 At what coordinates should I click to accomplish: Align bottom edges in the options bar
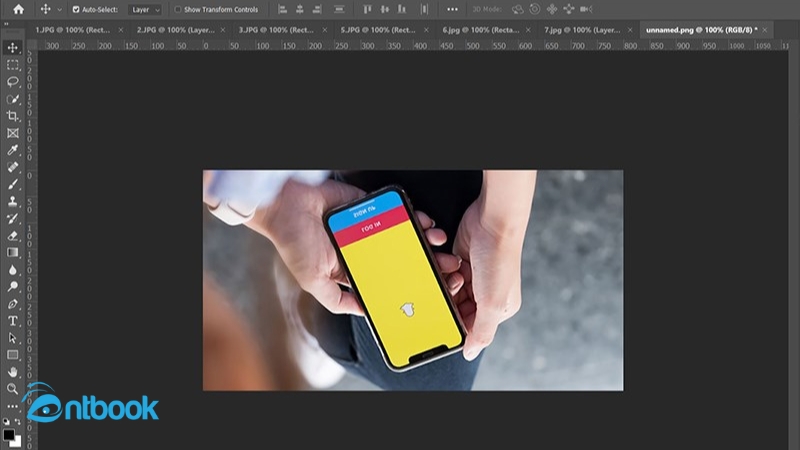pyautogui.click(x=402, y=9)
